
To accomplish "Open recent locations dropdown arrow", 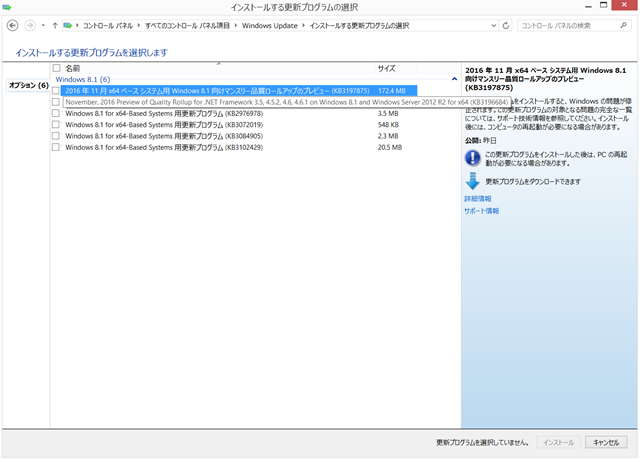I will [43, 26].
